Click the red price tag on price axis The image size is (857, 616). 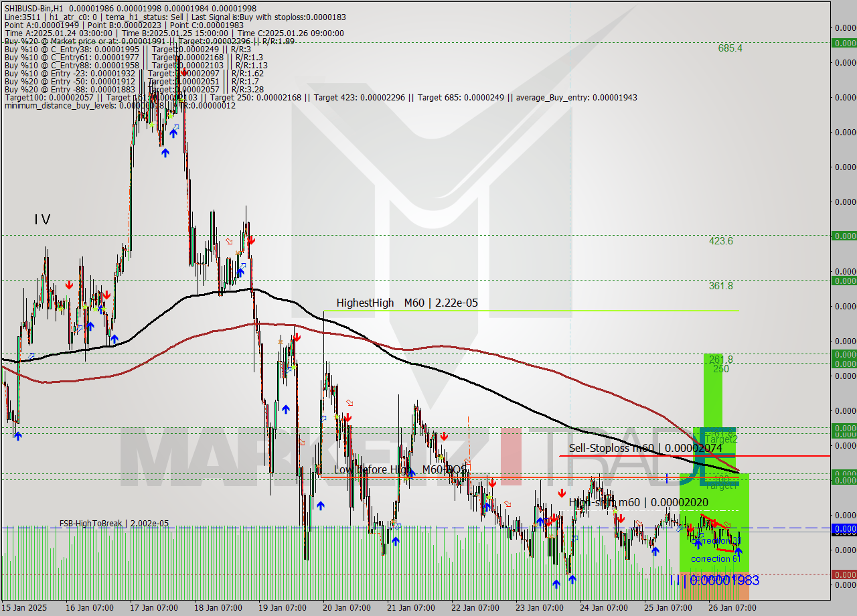pyautogui.click(x=844, y=574)
